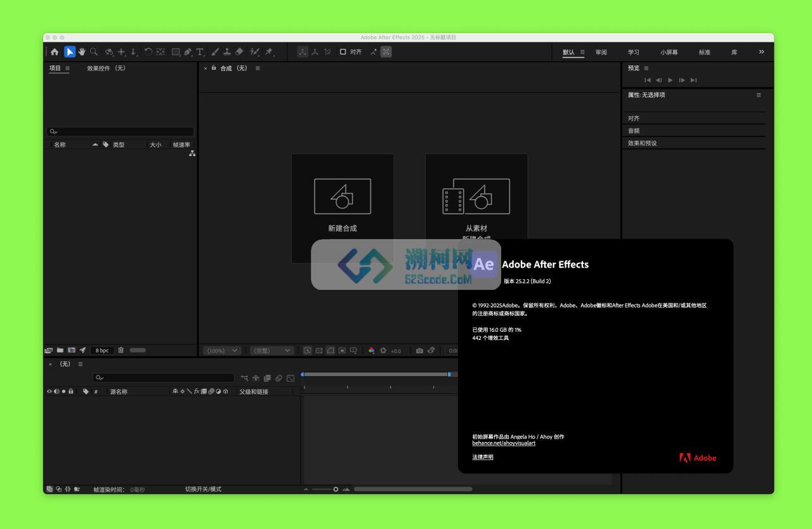Image resolution: width=812 pixels, height=529 pixels.
Task: Click the 8 bpc color depth button
Action: click(x=102, y=350)
